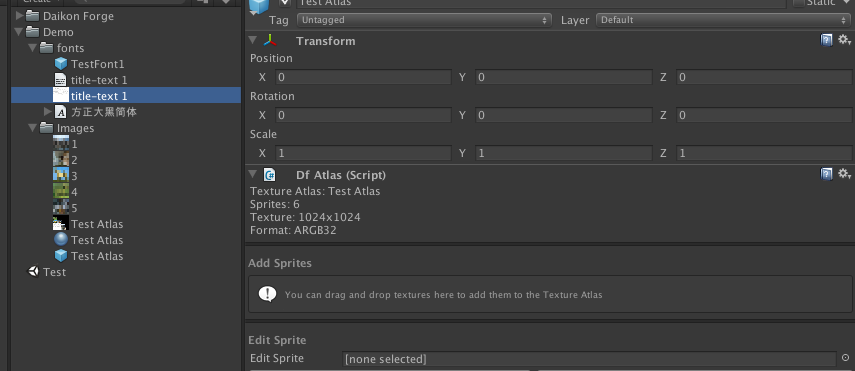Click the Rotation X field
The height and width of the screenshot is (371, 855).
coord(363,115)
